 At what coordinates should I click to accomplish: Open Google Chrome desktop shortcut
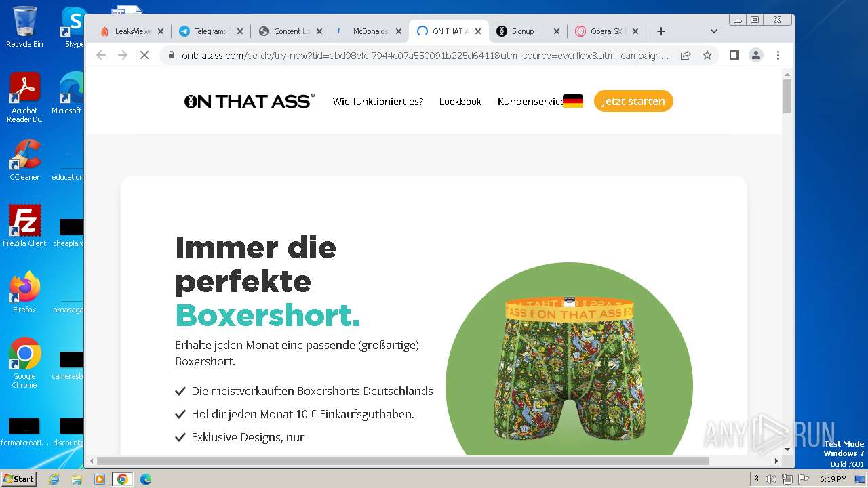(24, 363)
